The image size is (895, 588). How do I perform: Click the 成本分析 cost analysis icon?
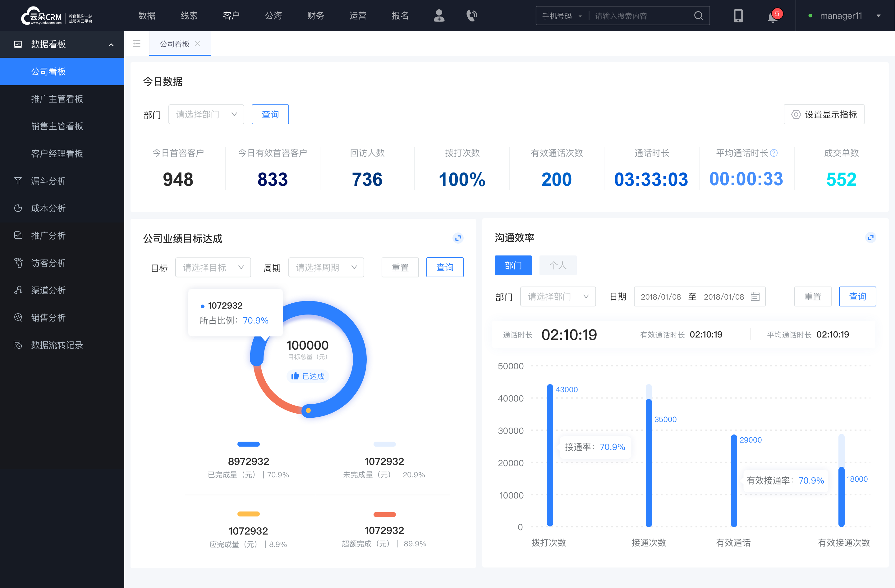tap(18, 207)
